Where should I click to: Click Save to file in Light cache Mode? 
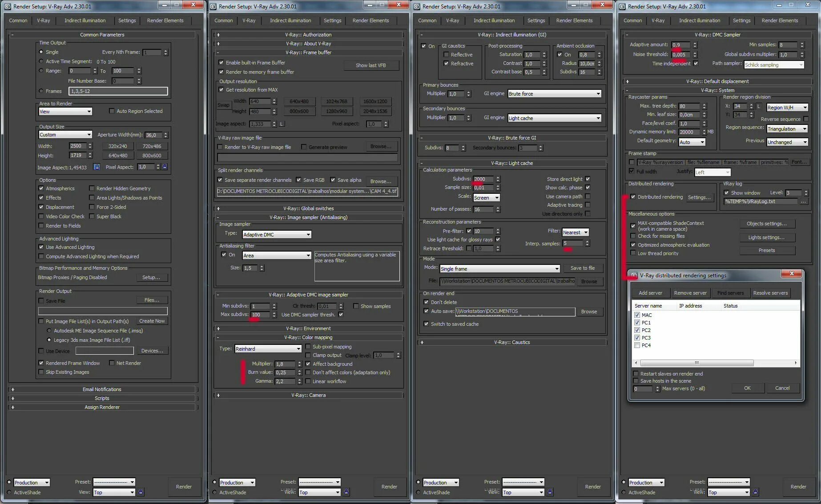pos(583,268)
